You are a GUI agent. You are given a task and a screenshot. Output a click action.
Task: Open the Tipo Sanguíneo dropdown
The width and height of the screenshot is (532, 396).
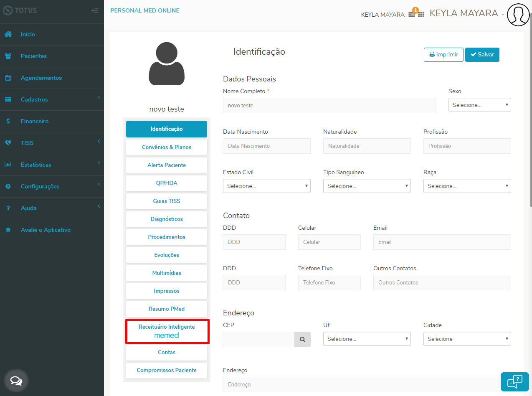pos(367,186)
